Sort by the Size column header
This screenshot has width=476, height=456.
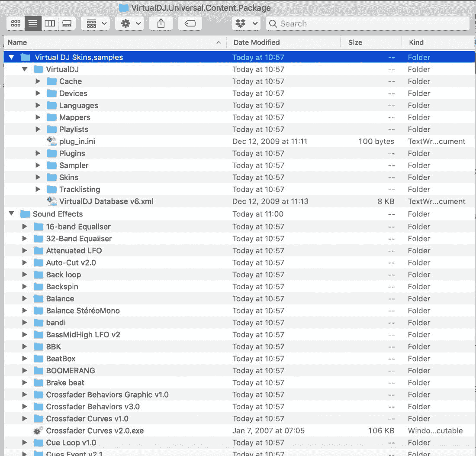371,42
